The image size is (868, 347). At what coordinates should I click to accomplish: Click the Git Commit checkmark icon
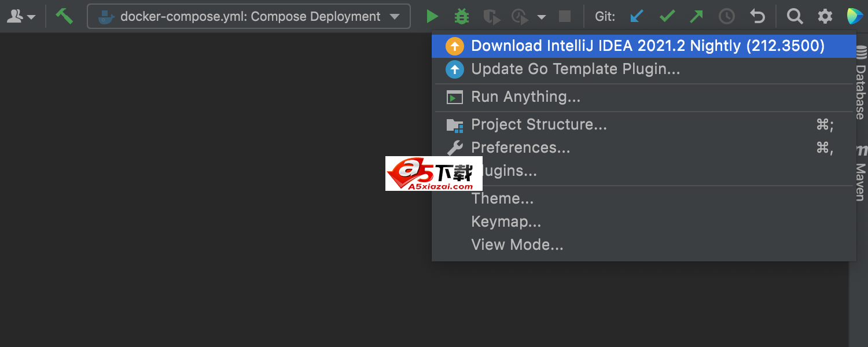(x=667, y=16)
